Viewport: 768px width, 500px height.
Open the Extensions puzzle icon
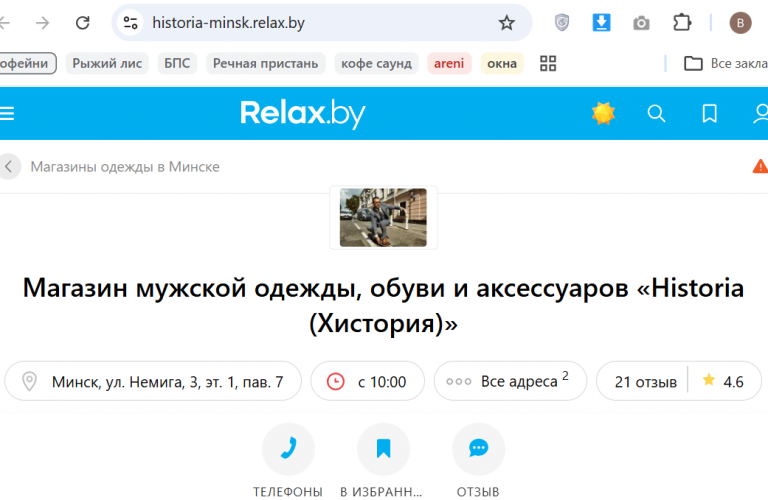(682, 23)
